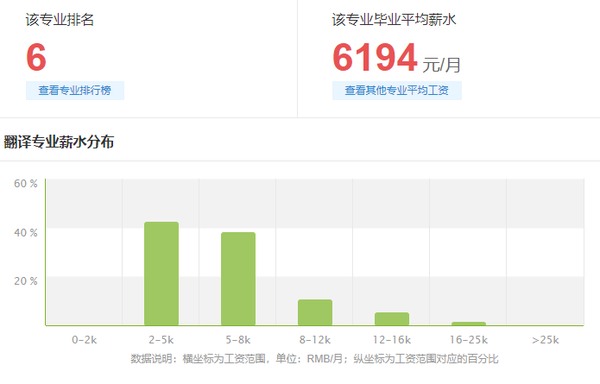Viewport: 600px width, 384px height.
Task: Select the 5-8k salary bar
Action: [x=238, y=279]
